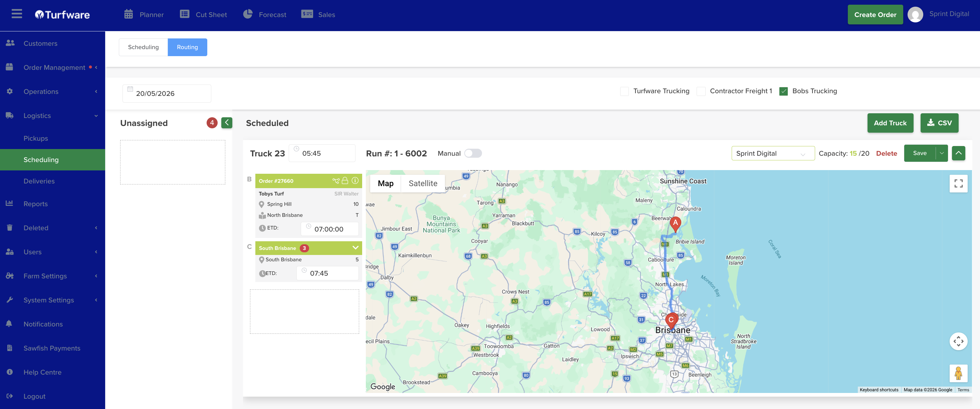
Task: Click the Delete link for the run
Action: [x=887, y=153]
